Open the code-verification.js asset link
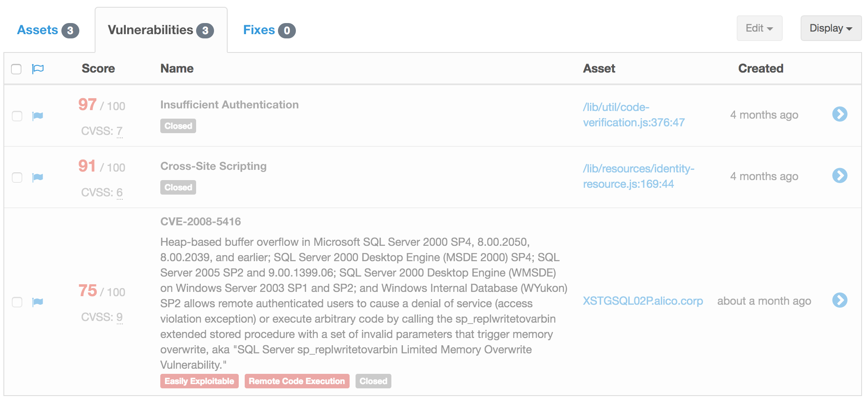 point(633,115)
